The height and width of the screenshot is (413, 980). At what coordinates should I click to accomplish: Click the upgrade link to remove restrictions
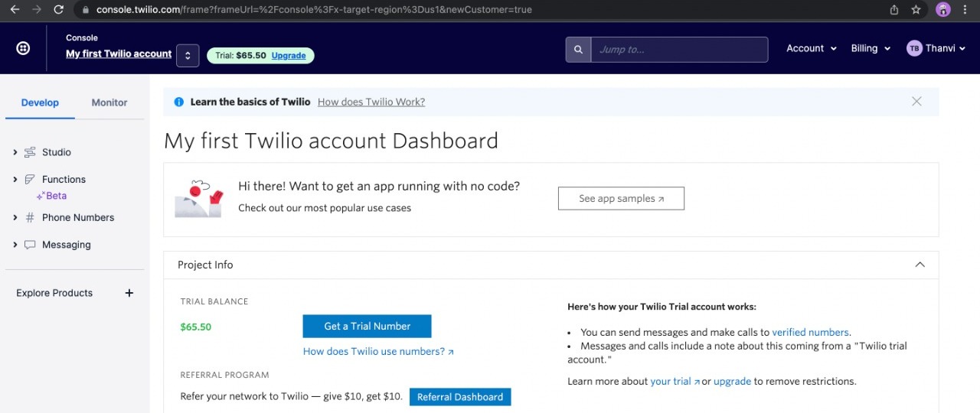click(x=732, y=381)
